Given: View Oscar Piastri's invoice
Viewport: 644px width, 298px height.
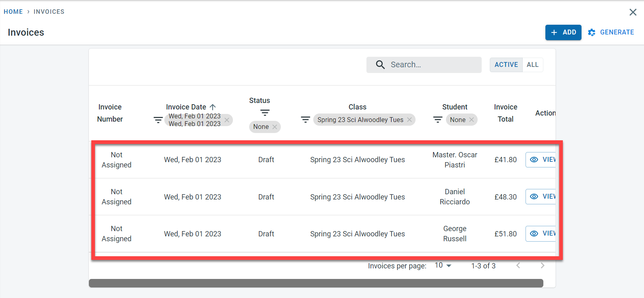Looking at the screenshot, I should [x=541, y=160].
